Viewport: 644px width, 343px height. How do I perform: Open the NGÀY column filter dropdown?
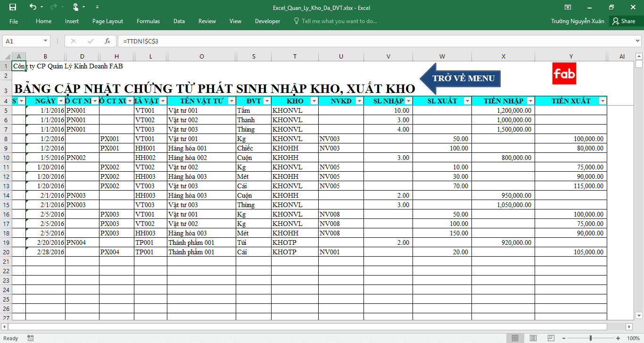click(61, 101)
